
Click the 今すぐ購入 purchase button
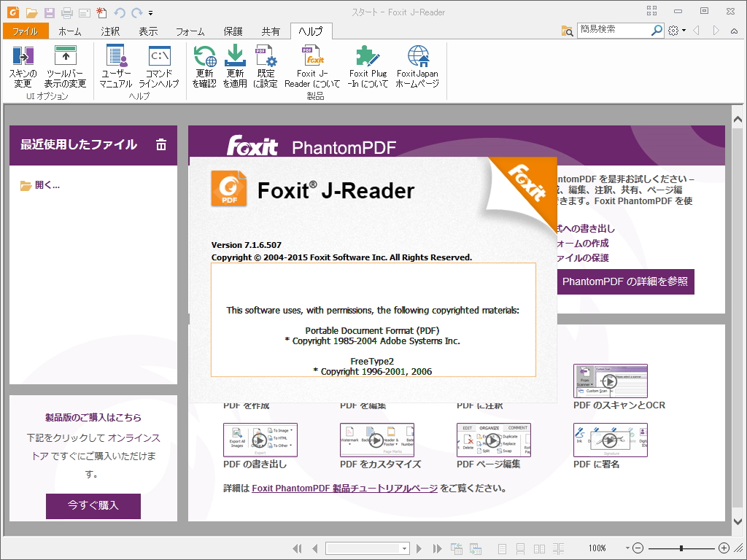coord(93,506)
